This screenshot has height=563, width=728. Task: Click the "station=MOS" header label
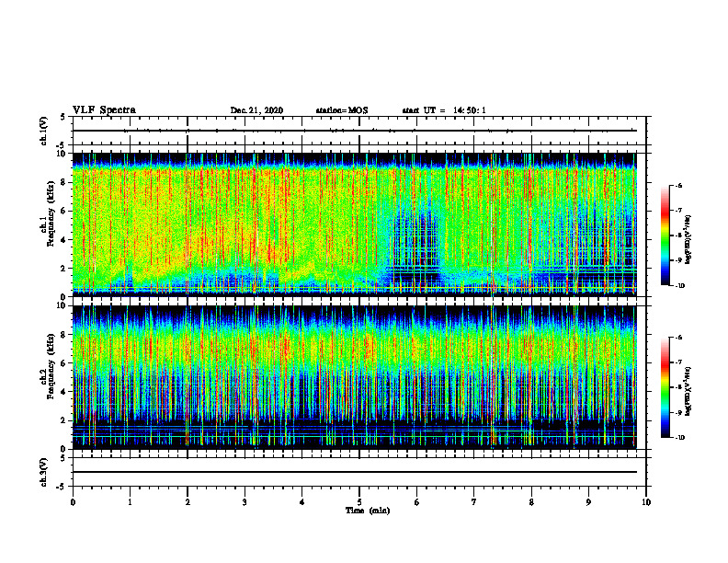(x=342, y=110)
